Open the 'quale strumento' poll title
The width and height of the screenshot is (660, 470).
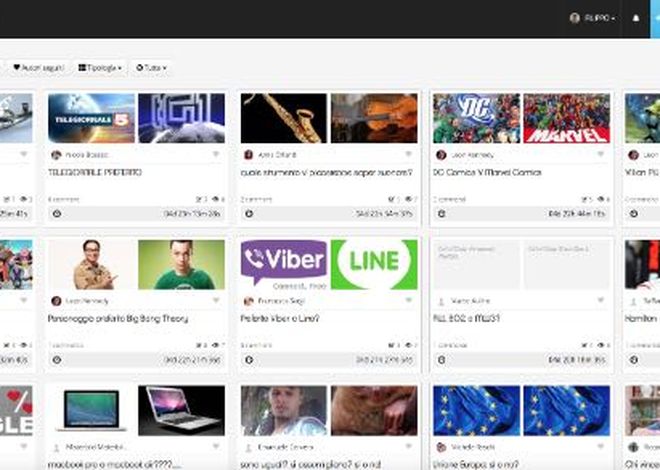click(x=327, y=173)
